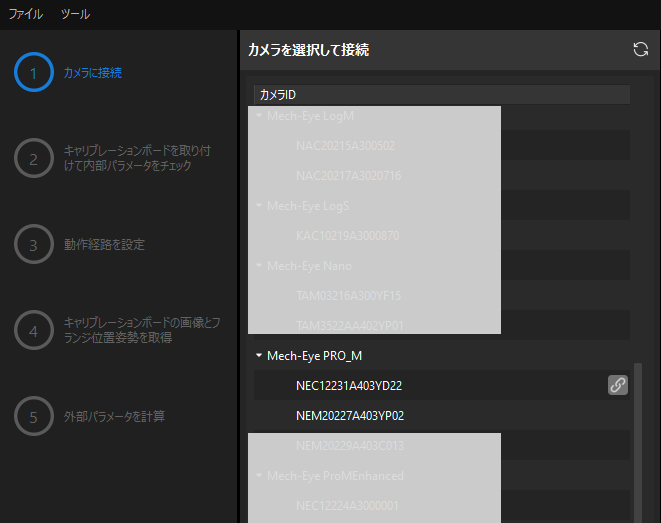Screen dimensions: 661x523
Task: Click the step 1 circle icon
Action: coord(34,72)
